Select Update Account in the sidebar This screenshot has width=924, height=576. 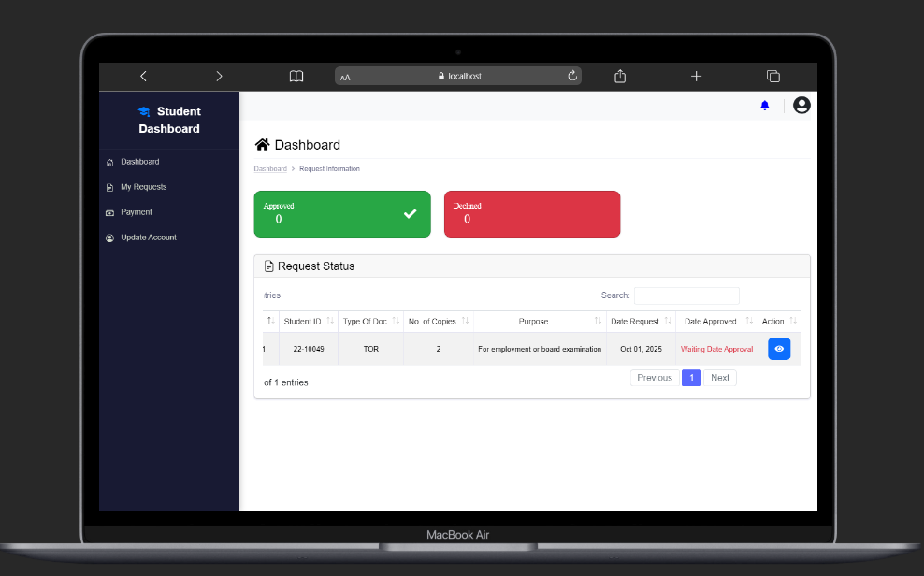coord(148,238)
